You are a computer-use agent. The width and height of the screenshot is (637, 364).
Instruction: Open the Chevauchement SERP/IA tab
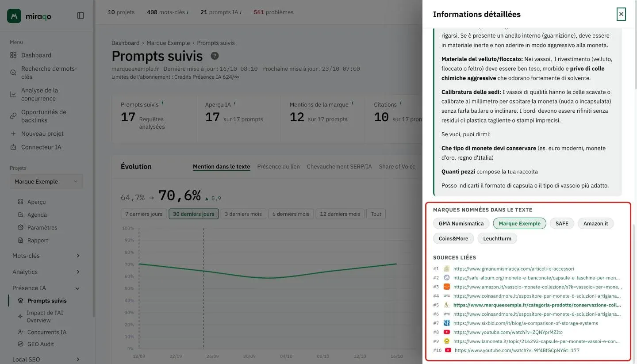(339, 167)
